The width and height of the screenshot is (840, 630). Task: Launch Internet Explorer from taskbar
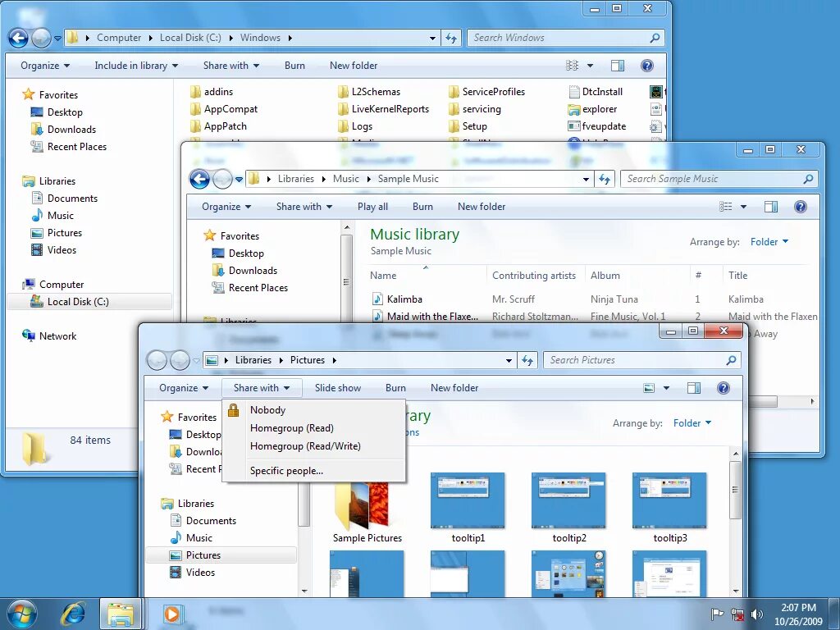point(72,614)
